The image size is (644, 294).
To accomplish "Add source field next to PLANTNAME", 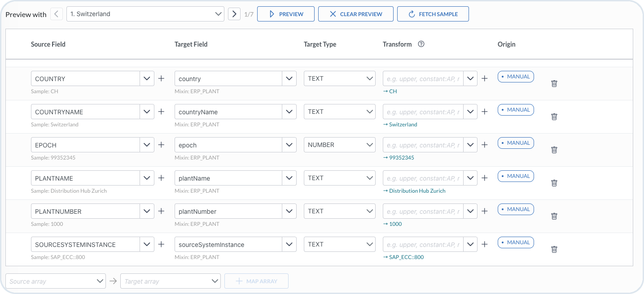I will 162,178.
